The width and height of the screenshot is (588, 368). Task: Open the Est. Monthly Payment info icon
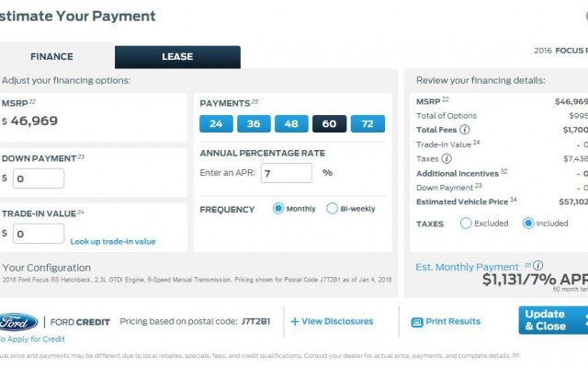pyautogui.click(x=537, y=266)
